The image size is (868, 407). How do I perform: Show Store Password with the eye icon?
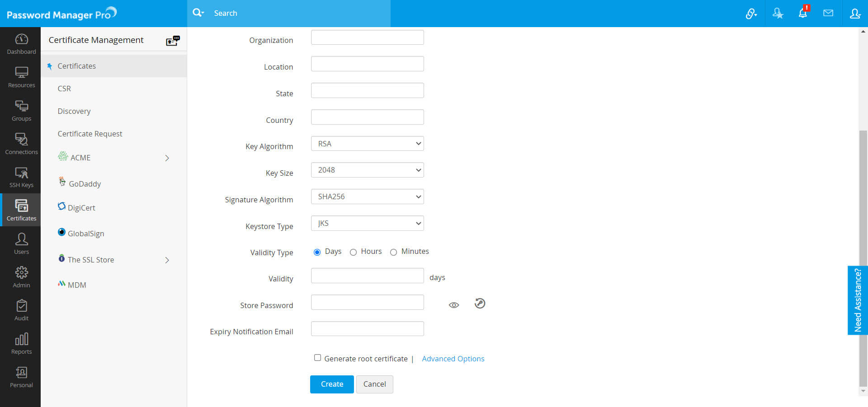(453, 305)
